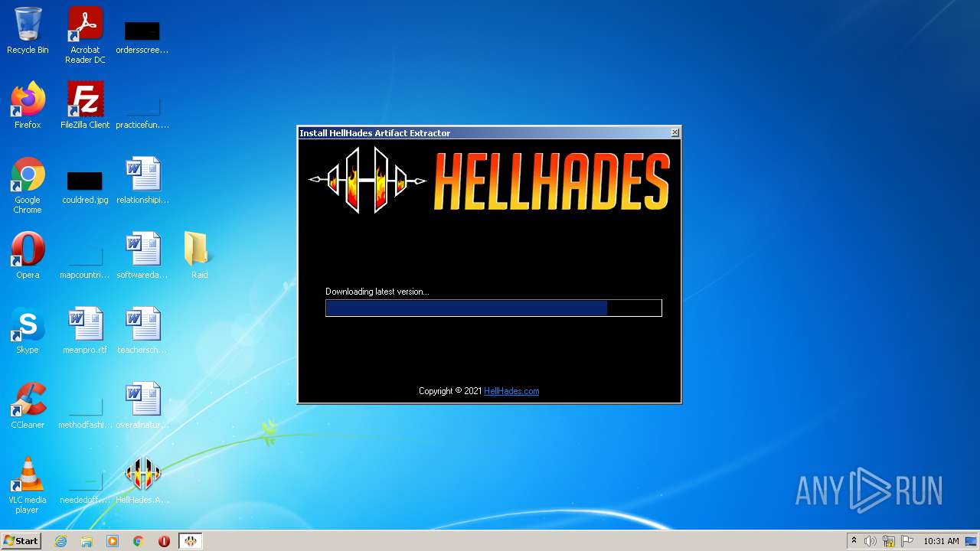This screenshot has width=980, height=551.
Task: Open Chrome from the taskbar
Action: 139,541
